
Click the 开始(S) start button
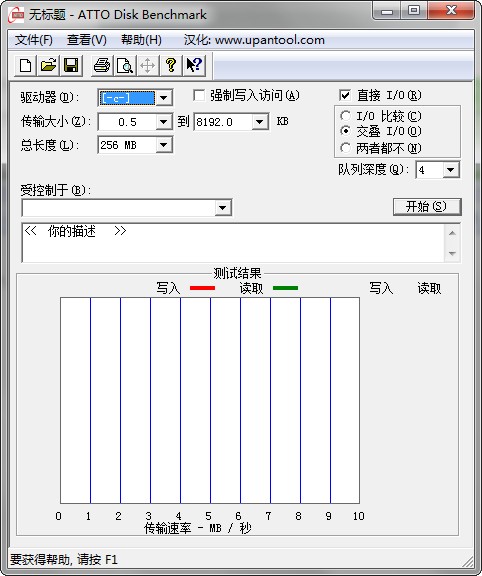[x=427, y=206]
